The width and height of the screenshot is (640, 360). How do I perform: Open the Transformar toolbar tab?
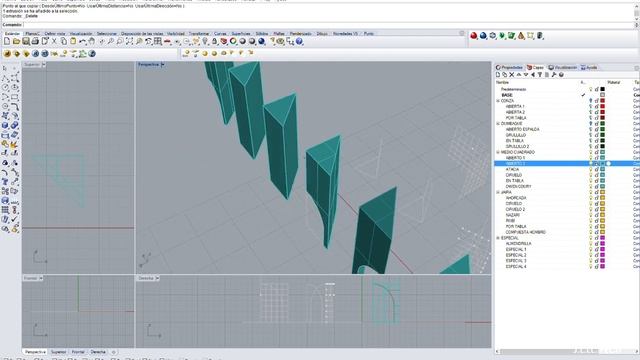point(199,33)
